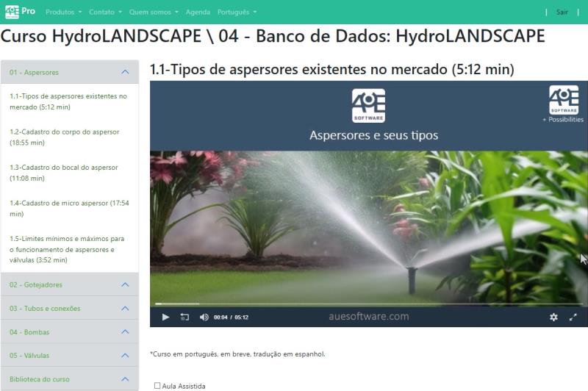
Task: Click the video time display 00:04 / 05:12
Action: point(231,318)
